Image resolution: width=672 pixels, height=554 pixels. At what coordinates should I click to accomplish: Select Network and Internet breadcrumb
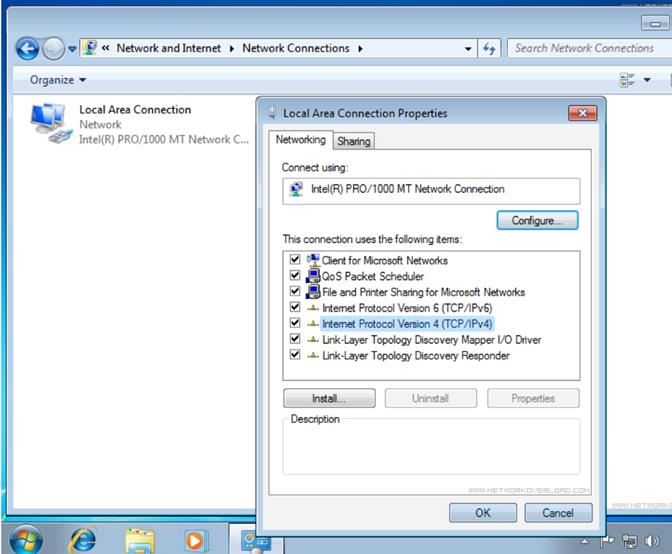click(168, 48)
